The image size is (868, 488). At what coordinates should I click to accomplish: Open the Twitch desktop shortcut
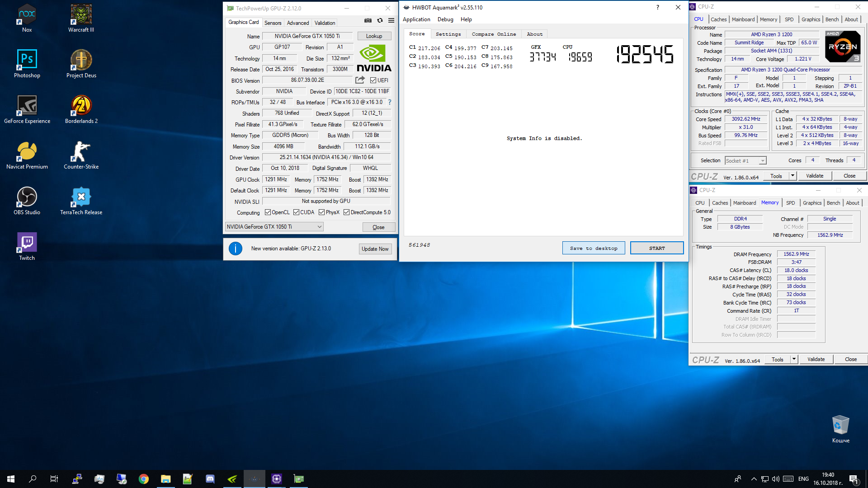[27, 246]
